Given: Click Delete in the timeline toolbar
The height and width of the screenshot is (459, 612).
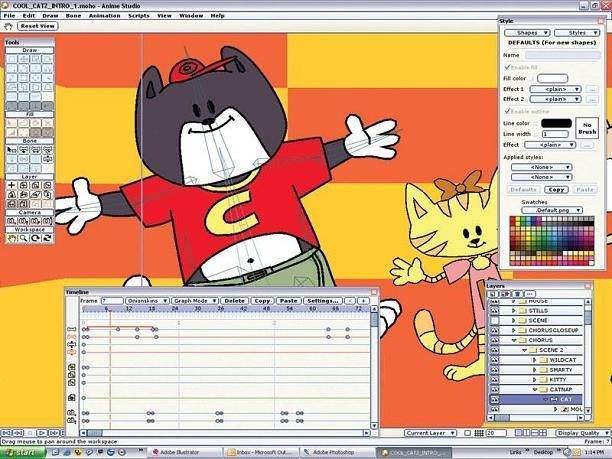Looking at the screenshot, I should pyautogui.click(x=235, y=301).
